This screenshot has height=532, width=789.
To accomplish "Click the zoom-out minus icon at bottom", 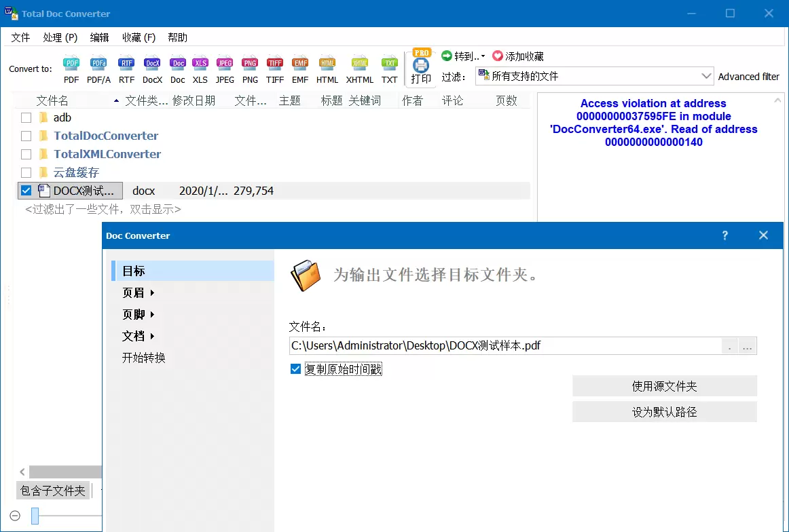I will [x=15, y=516].
